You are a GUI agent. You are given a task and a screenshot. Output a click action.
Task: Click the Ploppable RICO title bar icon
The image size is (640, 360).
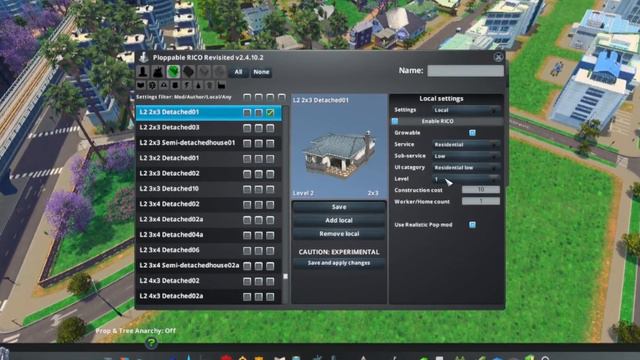[143, 57]
